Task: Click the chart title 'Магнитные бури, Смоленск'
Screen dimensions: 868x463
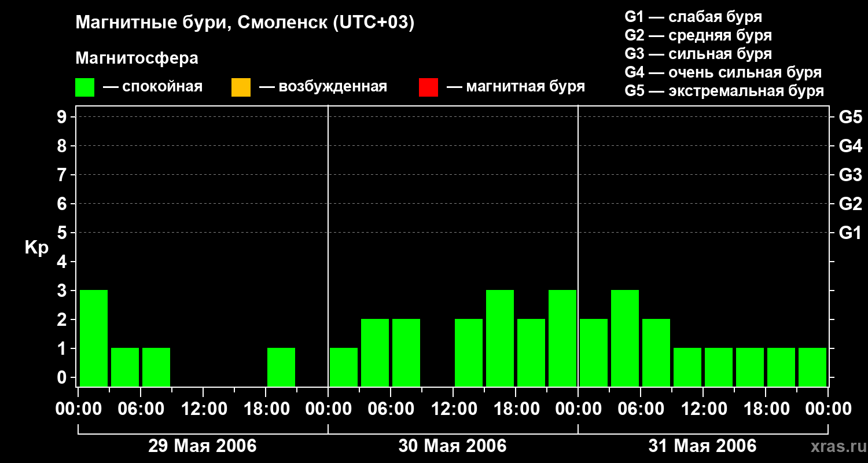Action: 201,23
